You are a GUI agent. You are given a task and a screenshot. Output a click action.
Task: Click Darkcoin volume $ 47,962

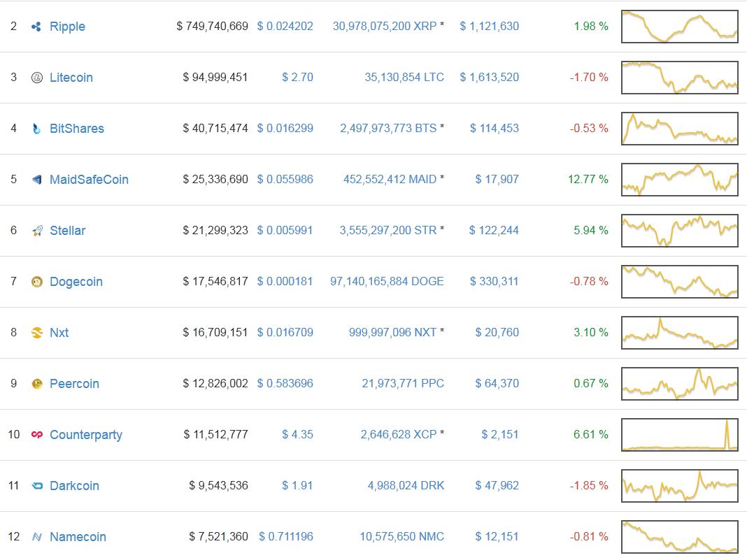tap(497, 485)
